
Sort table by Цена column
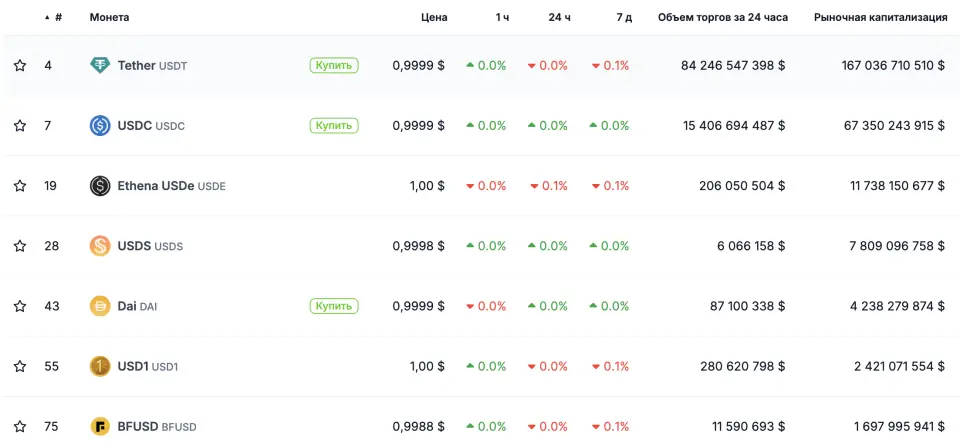pos(434,17)
